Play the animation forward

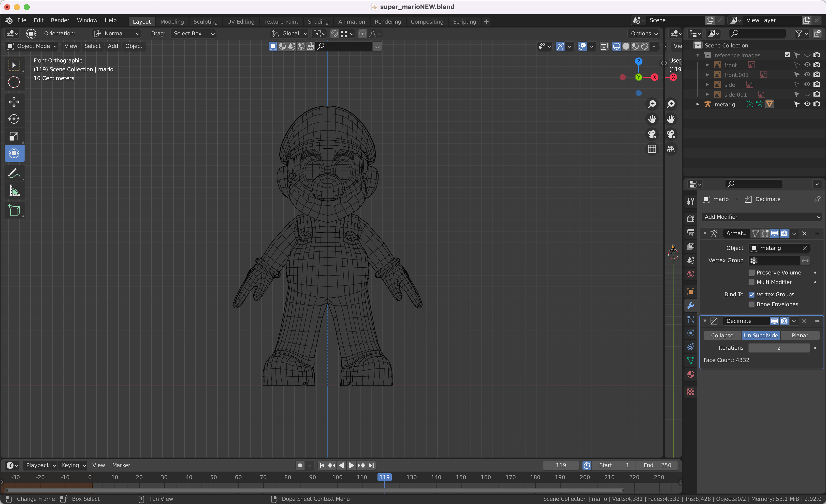[351, 465]
